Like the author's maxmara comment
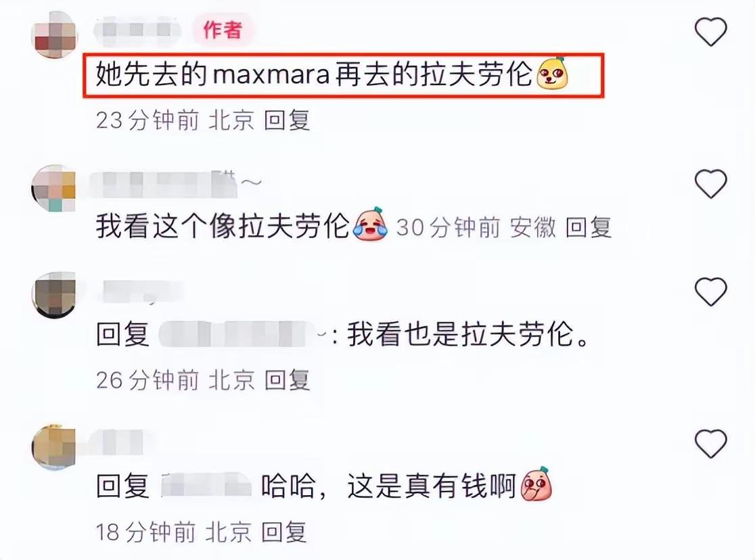This screenshot has width=755, height=560. coord(710,32)
